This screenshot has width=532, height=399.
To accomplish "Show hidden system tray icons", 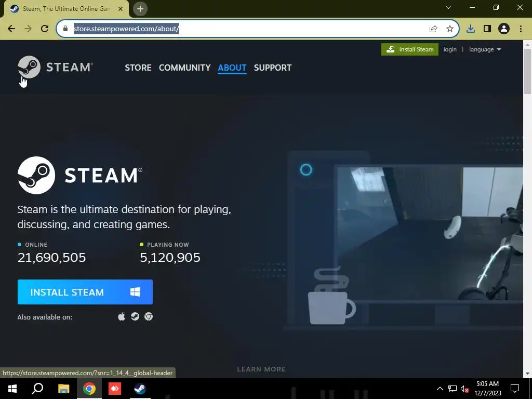I will [x=440, y=389].
